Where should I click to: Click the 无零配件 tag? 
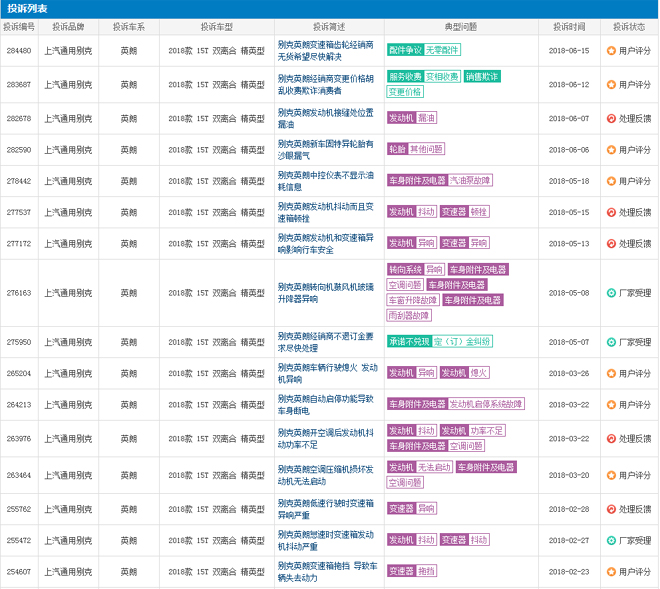(x=442, y=50)
